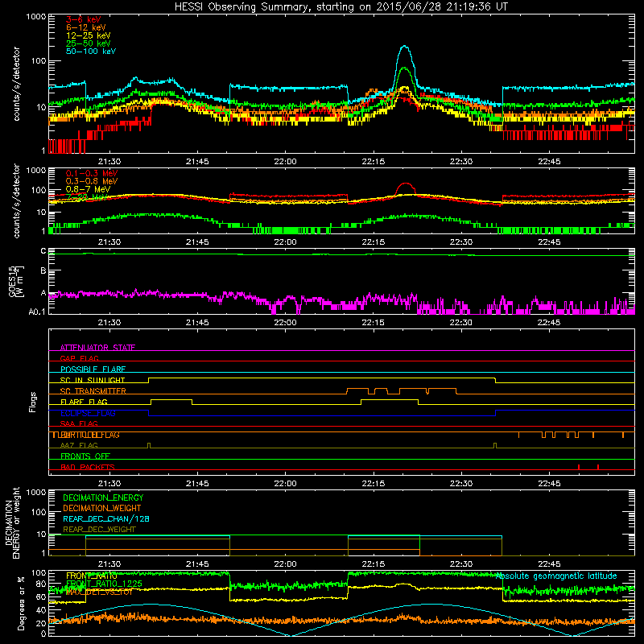Click the Absolute geomagnetic latitude label

pos(556,576)
